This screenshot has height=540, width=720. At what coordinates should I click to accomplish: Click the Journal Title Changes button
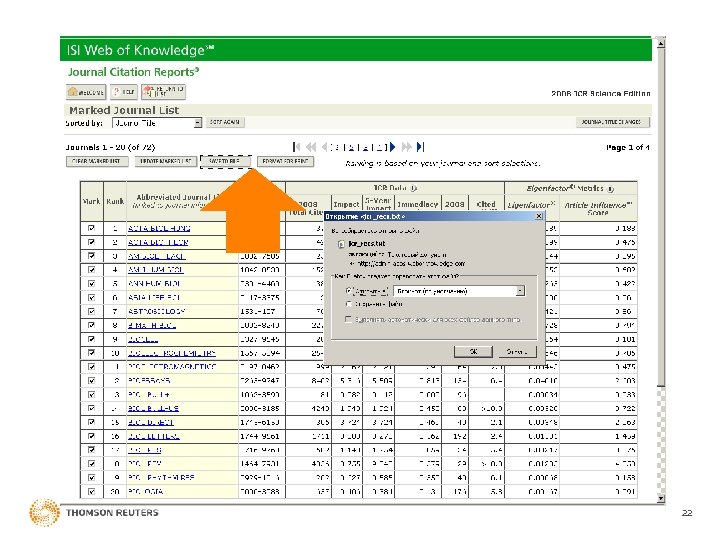(613, 122)
